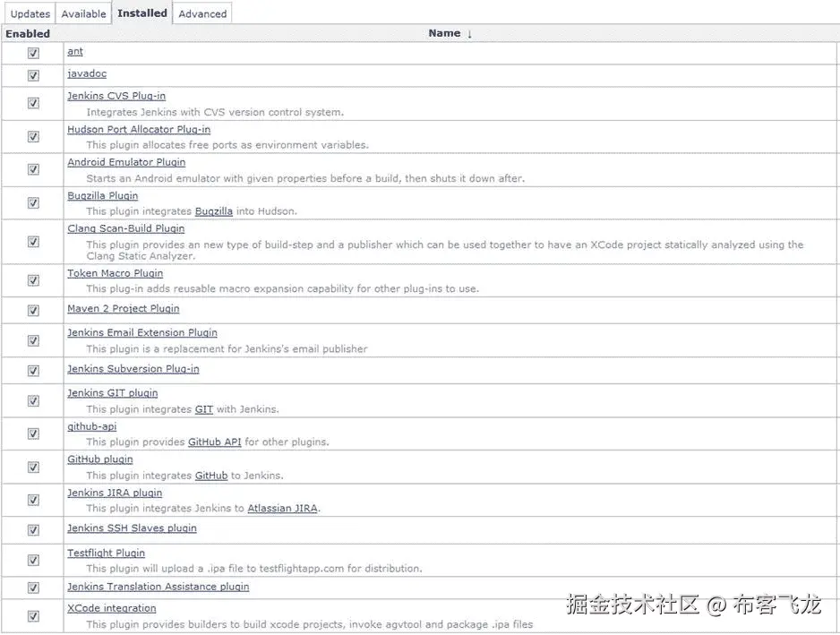The image size is (840, 635).
Task: Uncheck the XCode integration checkbox
Action: point(33,615)
